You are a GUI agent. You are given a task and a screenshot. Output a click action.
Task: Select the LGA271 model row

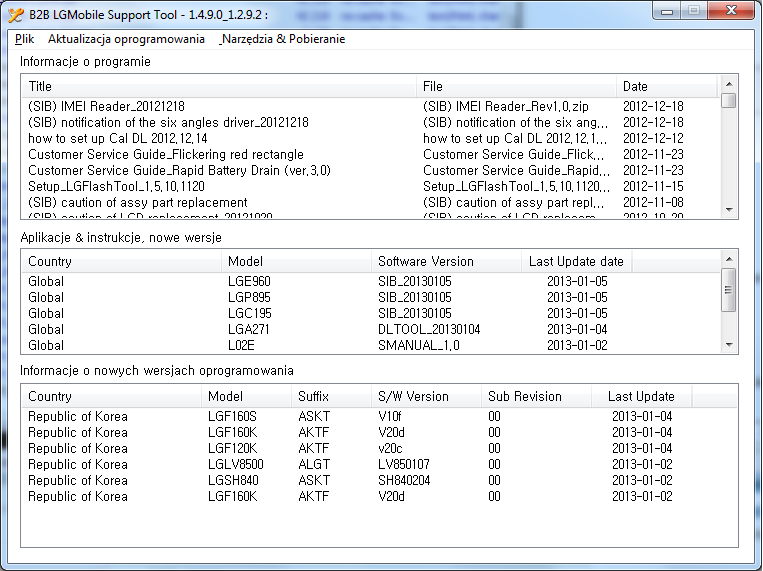[x=370, y=330]
